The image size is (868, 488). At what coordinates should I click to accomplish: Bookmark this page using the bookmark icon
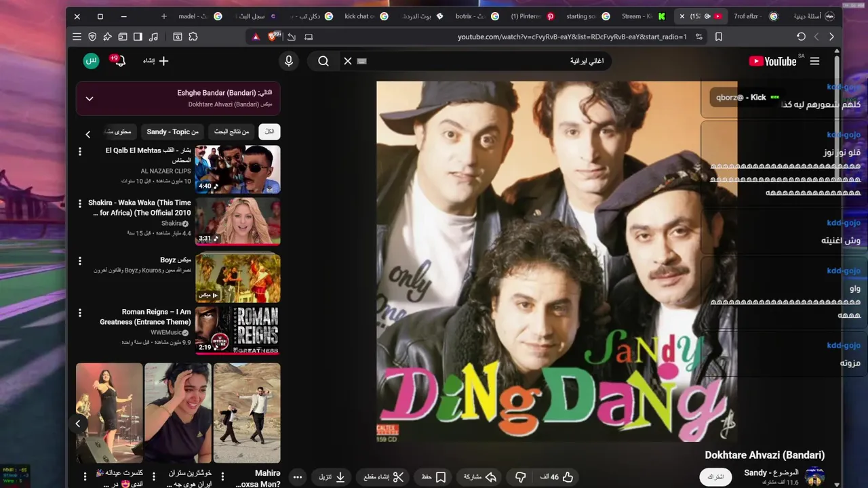click(719, 37)
